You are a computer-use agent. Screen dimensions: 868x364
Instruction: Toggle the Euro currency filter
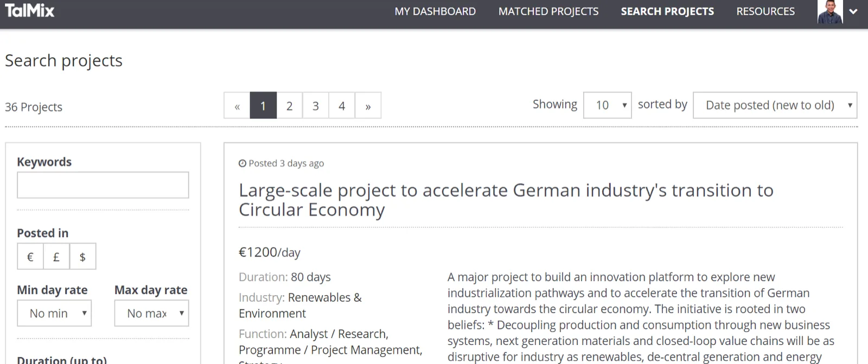(30, 257)
